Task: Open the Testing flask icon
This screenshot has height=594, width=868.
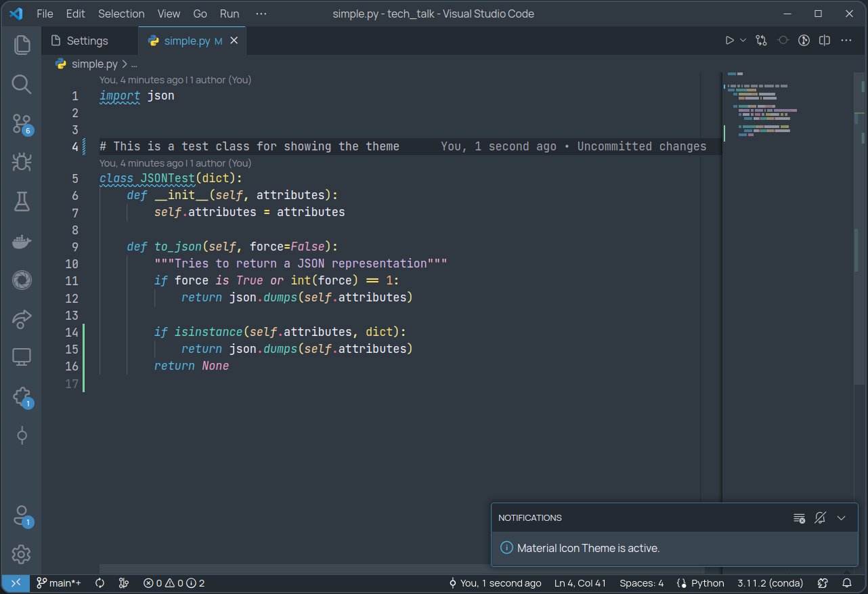Action: click(22, 201)
